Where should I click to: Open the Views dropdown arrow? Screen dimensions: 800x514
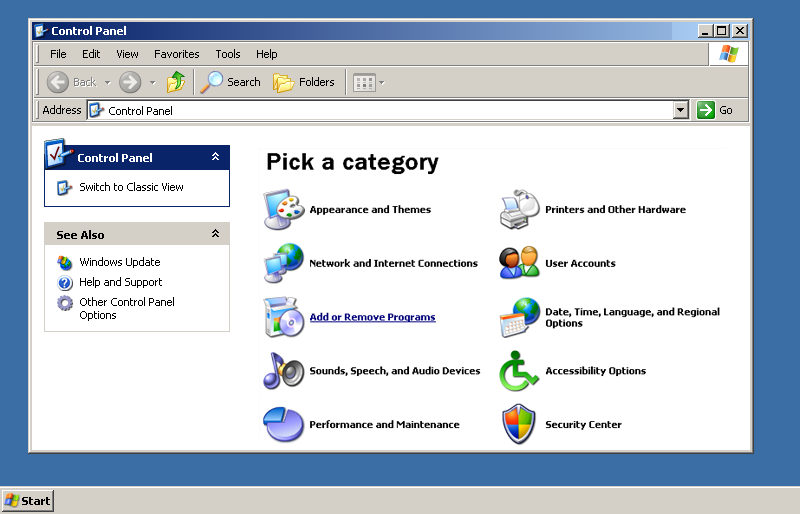click(382, 82)
